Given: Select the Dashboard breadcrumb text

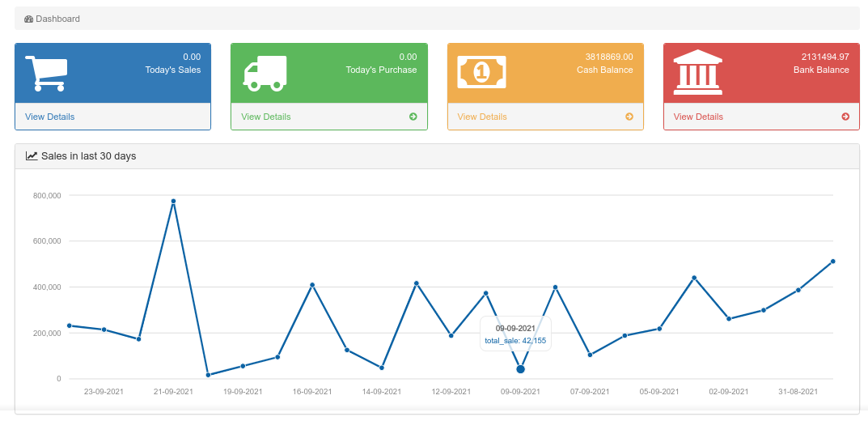Looking at the screenshot, I should pos(57,19).
